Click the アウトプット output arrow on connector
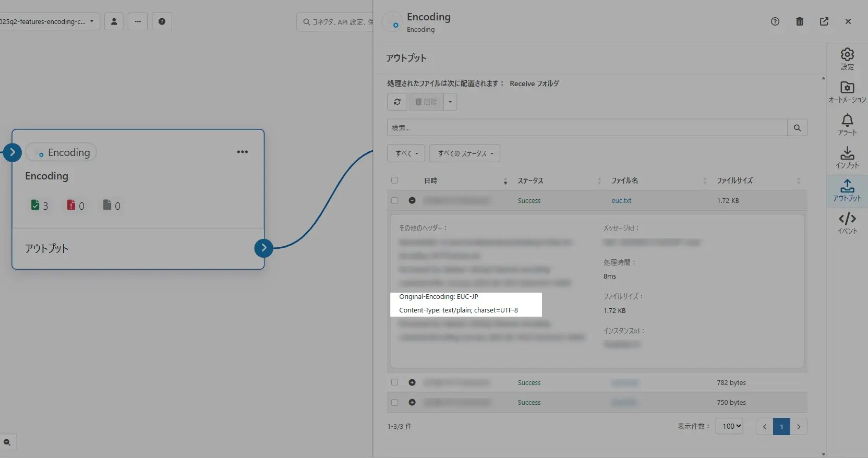 coord(264,248)
